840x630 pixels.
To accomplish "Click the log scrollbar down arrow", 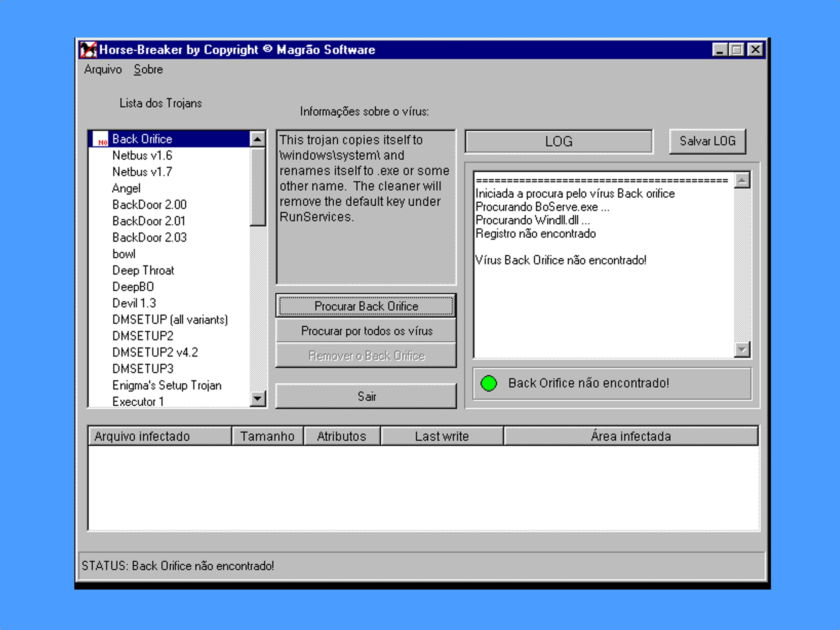I will [742, 349].
